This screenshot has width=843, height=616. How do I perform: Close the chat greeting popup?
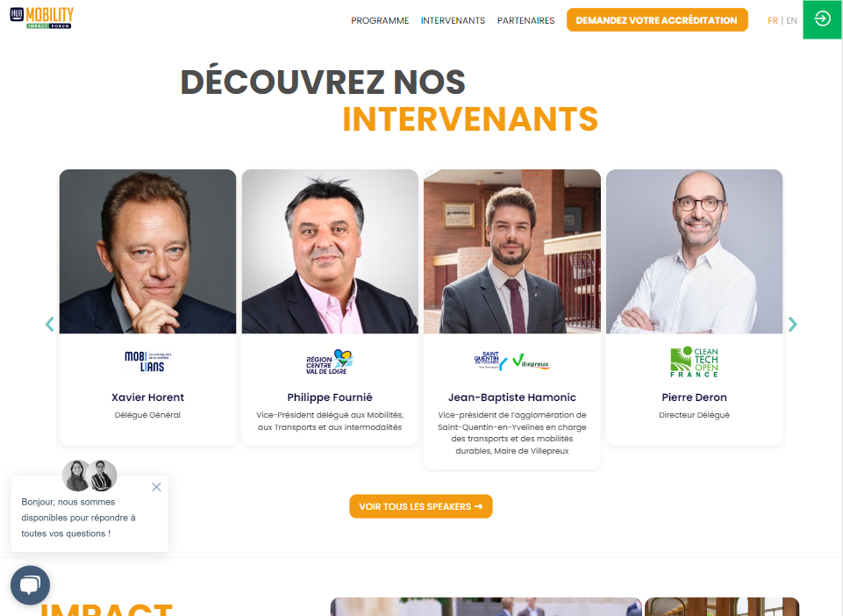coord(156,487)
